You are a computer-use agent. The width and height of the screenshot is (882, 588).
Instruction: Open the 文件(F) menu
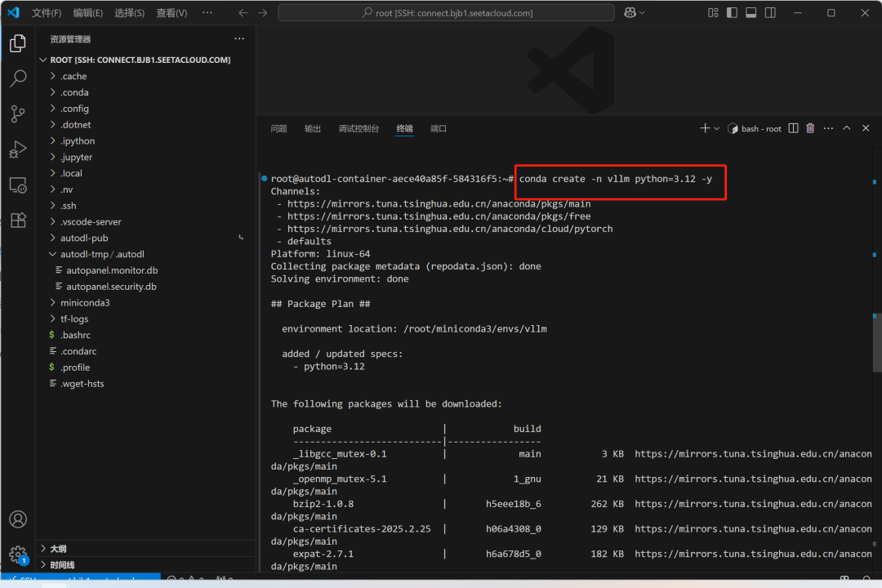(x=47, y=12)
